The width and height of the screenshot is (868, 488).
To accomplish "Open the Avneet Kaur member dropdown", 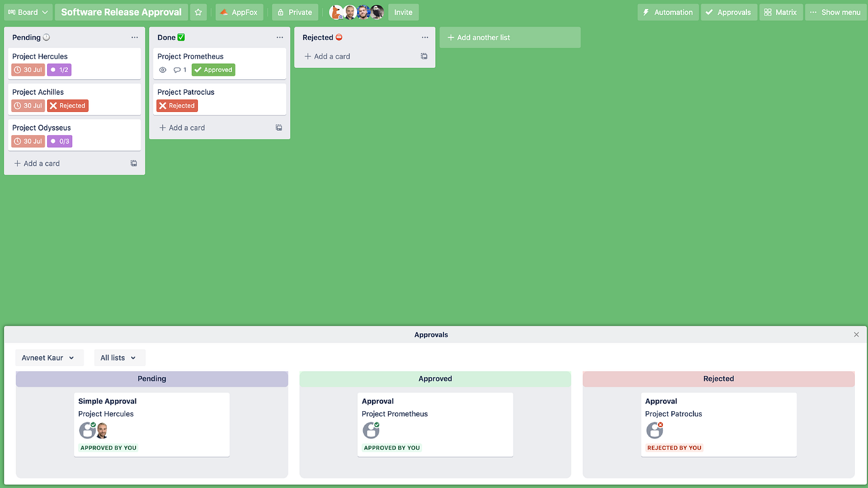I will (49, 358).
